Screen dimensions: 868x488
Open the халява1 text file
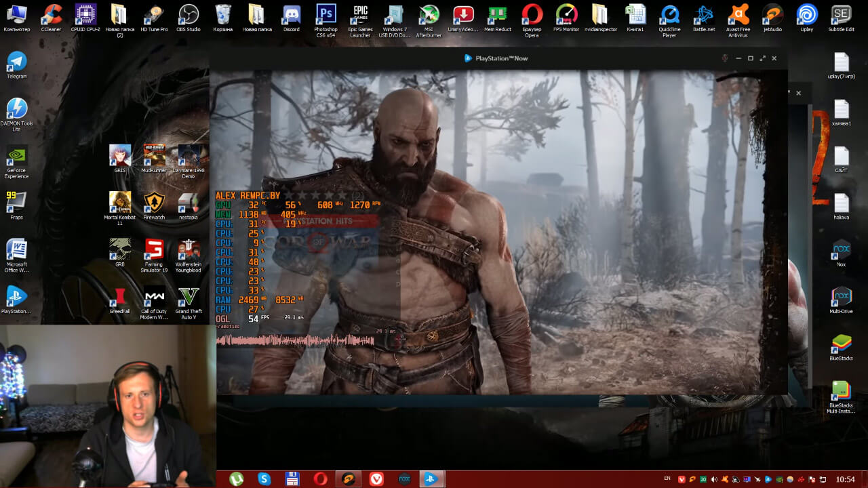841,113
